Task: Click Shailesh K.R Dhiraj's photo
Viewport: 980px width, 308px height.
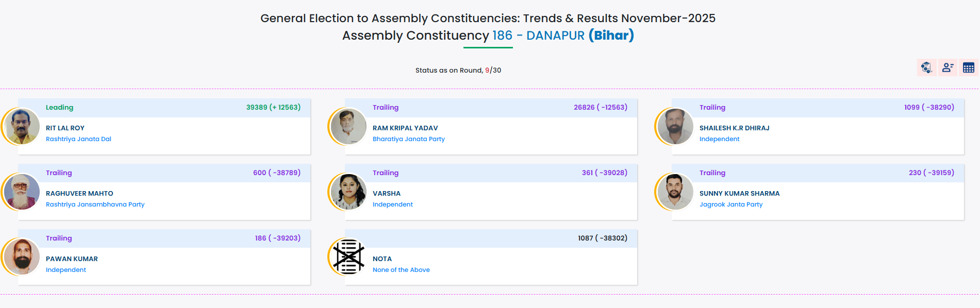Action: point(675,126)
